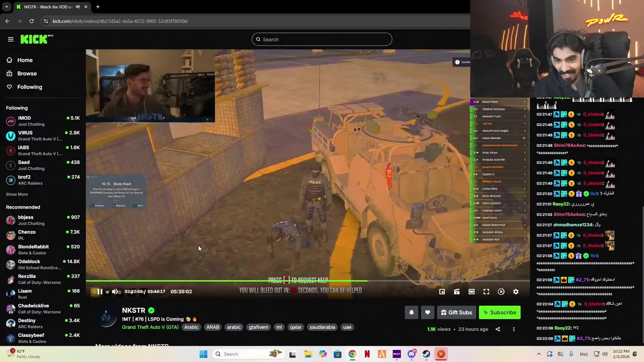This screenshot has width=644, height=362.
Task: Select the qatar tag
Action: point(296,327)
